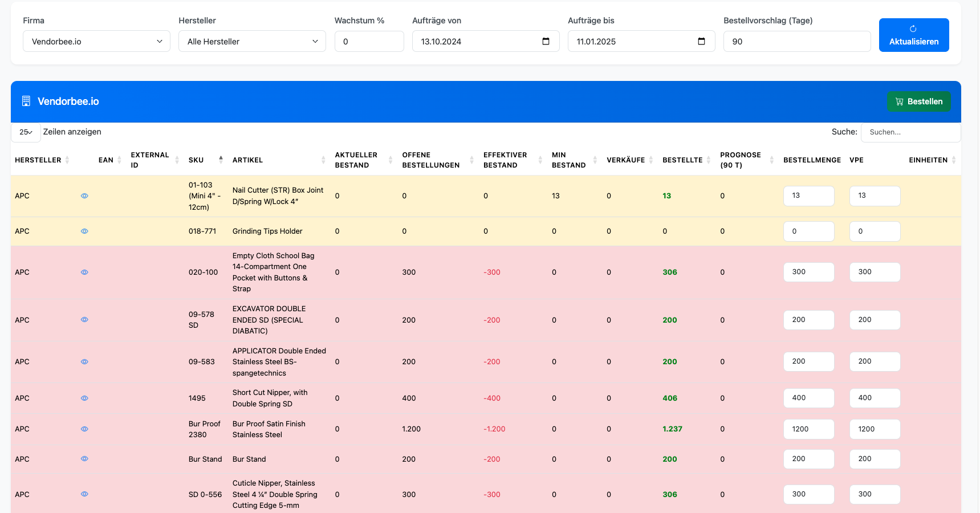
Task: Focus the Suchen search field
Action: click(910, 132)
